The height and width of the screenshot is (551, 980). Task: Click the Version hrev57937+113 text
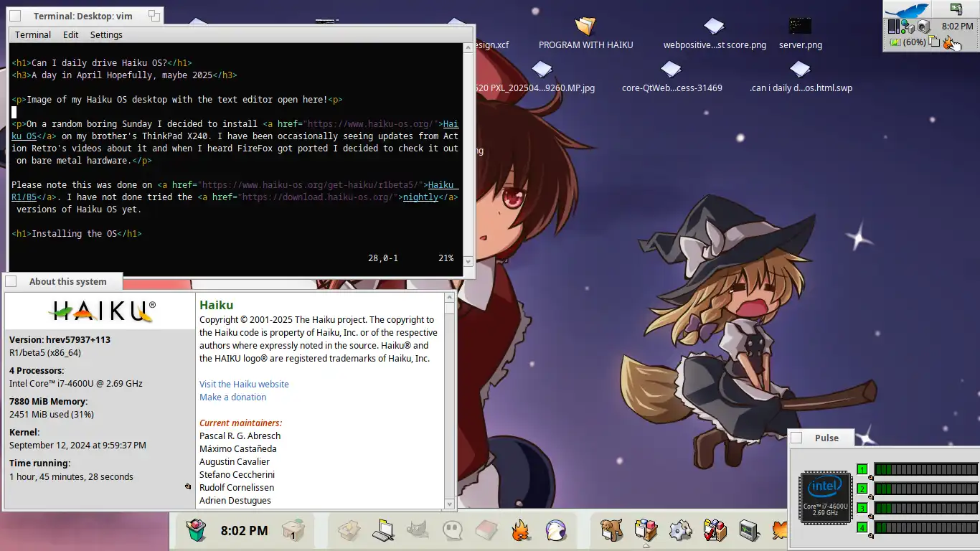point(60,339)
